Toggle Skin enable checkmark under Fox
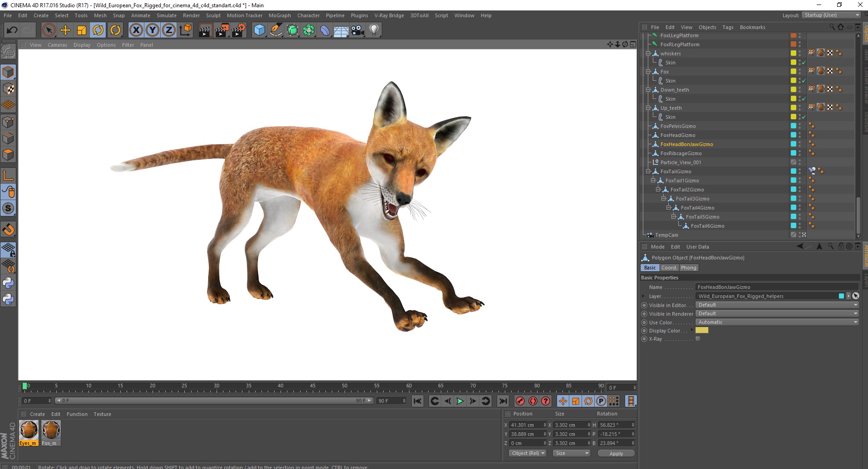This screenshot has width=868, height=469. click(804, 81)
